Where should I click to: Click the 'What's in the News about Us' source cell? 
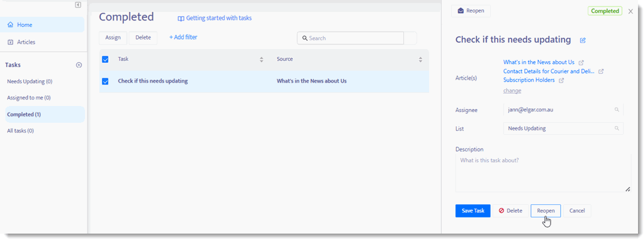[x=312, y=81]
